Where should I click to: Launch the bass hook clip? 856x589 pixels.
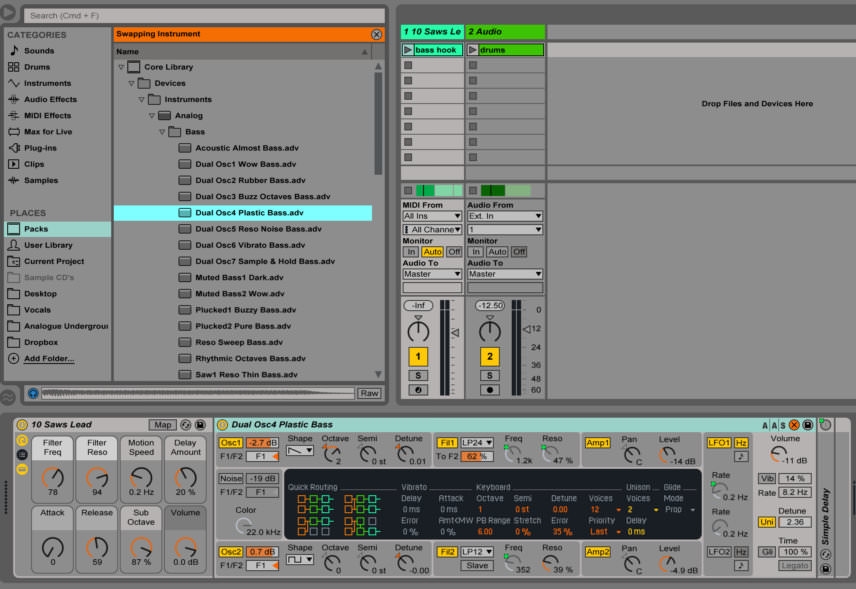click(x=408, y=50)
